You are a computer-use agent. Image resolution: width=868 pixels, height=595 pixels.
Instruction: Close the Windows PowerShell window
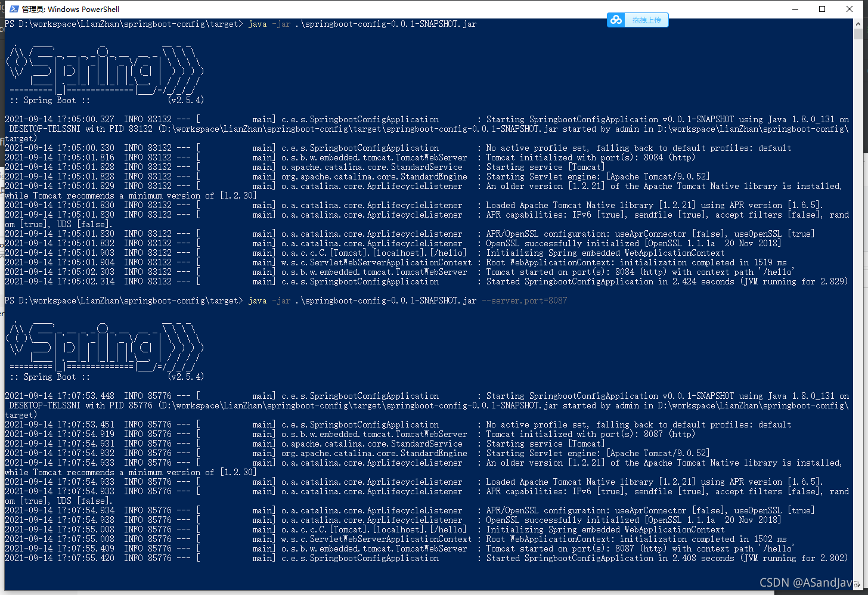pos(850,9)
